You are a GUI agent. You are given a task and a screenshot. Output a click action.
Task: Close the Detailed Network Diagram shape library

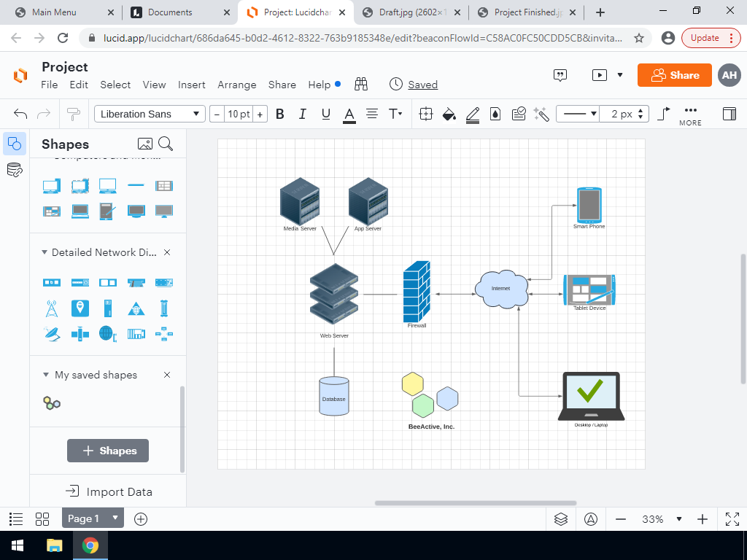[167, 252]
